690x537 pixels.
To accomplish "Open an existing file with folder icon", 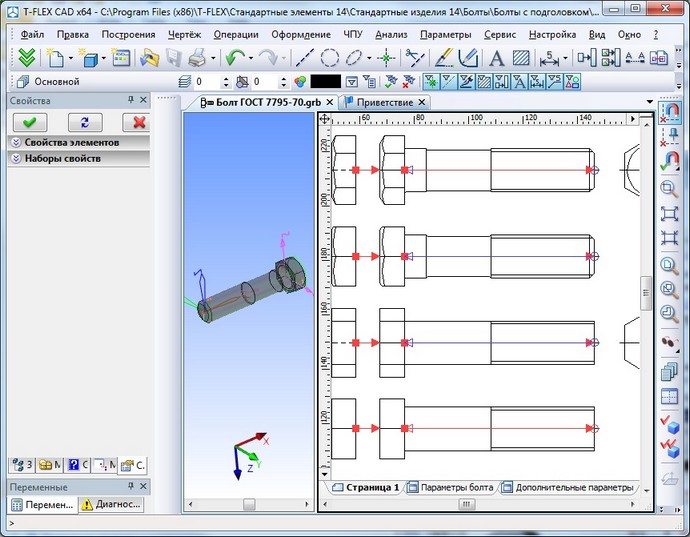I will (x=149, y=58).
